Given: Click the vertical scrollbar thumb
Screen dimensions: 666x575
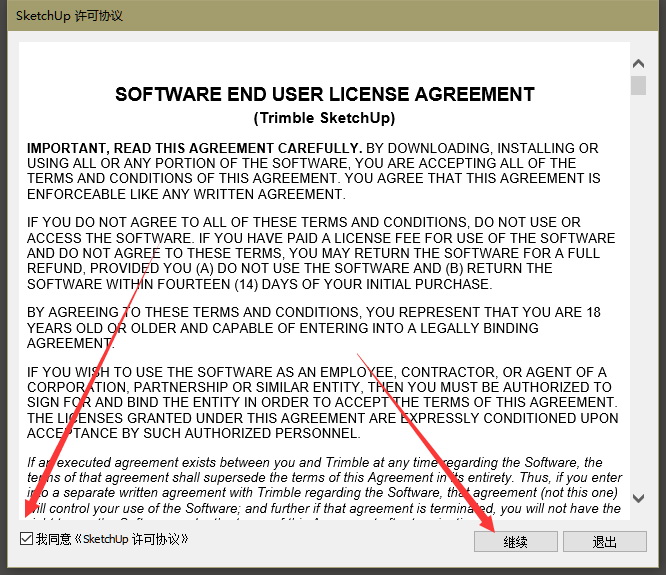Looking at the screenshot, I should 638,85.
